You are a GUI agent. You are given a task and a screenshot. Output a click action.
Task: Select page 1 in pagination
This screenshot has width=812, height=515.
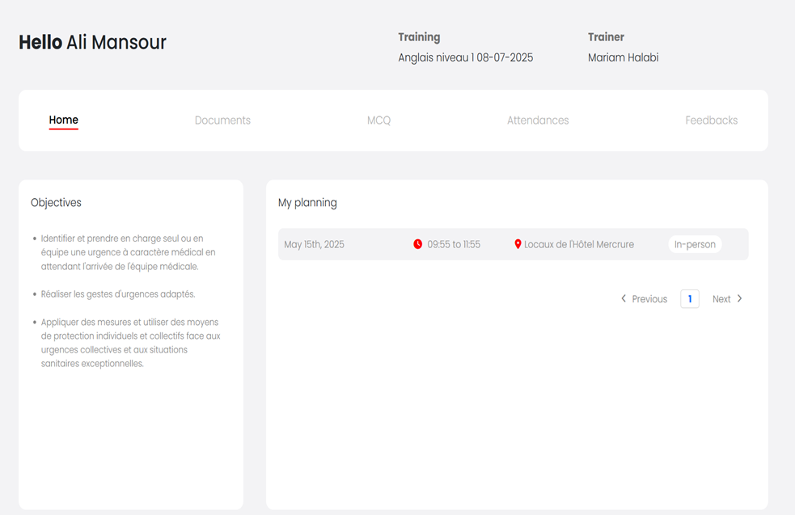tap(690, 299)
